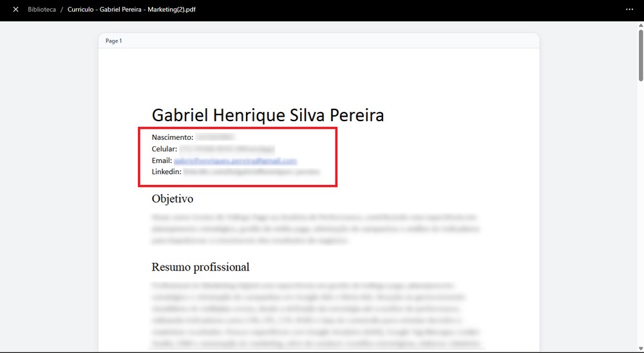Click the name heading Gabriel Henrique Silva Pereira
This screenshot has width=644, height=353.
point(268,115)
